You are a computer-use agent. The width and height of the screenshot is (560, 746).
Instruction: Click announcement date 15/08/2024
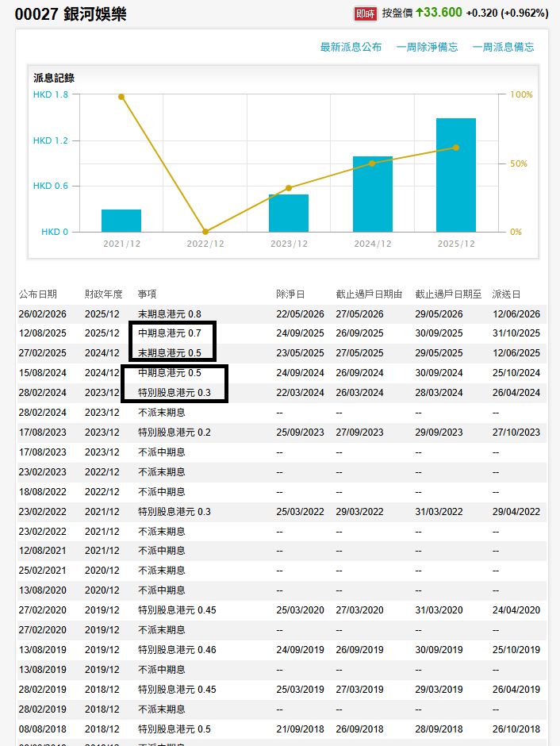pyautogui.click(x=42, y=372)
